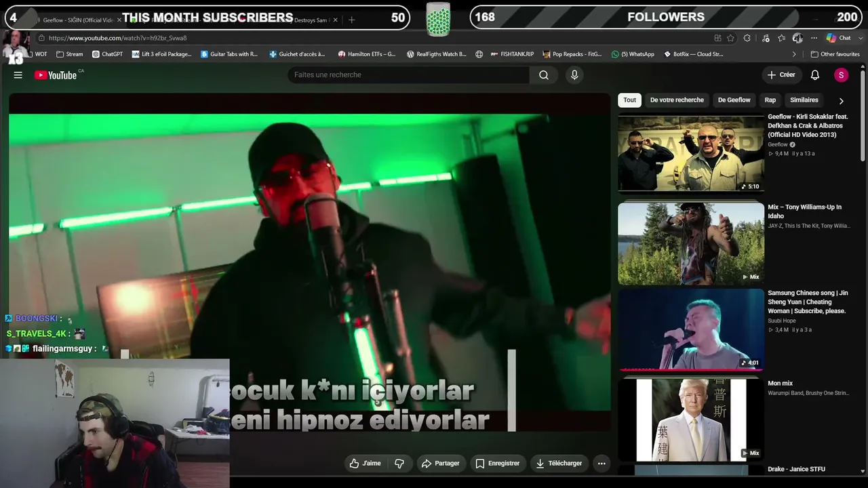Open the browser profile avatar
The width and height of the screenshot is (868, 488).
point(797,38)
